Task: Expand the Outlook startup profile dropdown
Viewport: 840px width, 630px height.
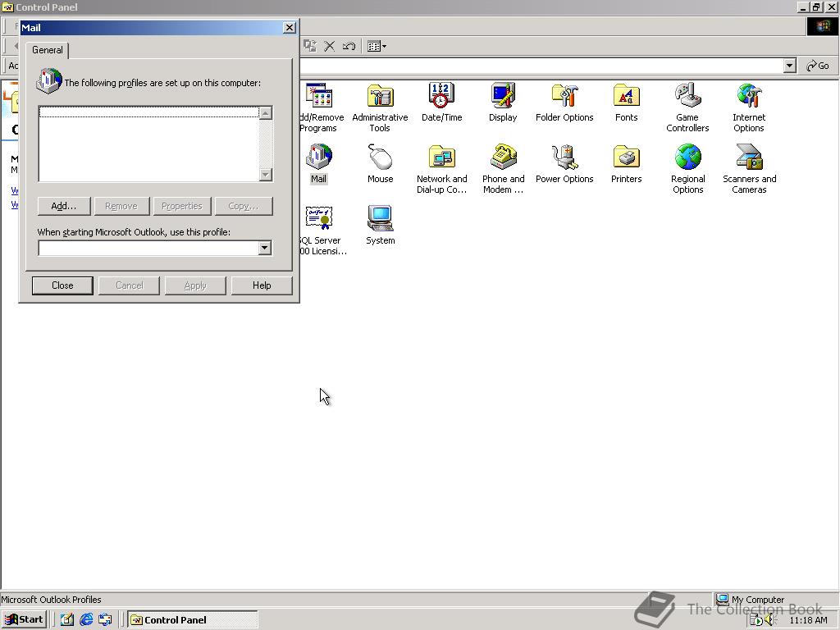Action: pos(265,248)
